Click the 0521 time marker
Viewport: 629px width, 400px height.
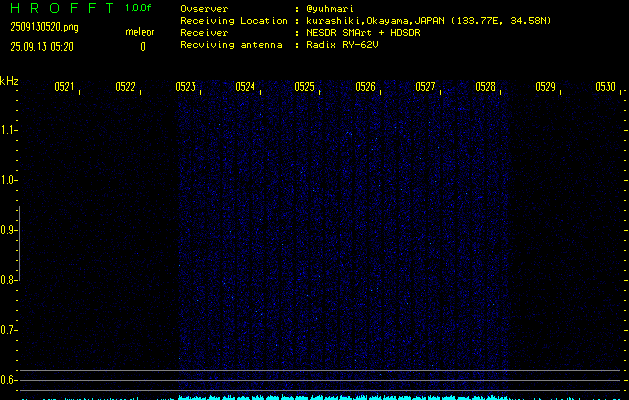tap(64, 87)
